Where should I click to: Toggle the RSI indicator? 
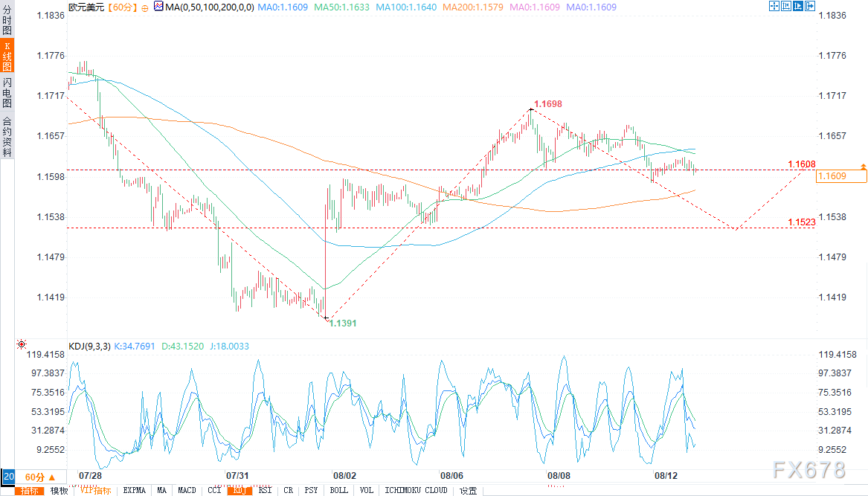pyautogui.click(x=265, y=491)
